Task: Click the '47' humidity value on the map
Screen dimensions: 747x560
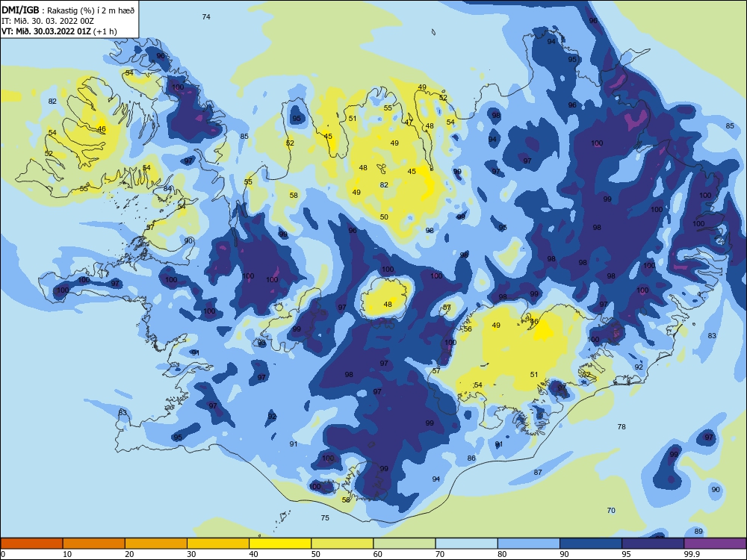Action: [x=409, y=122]
